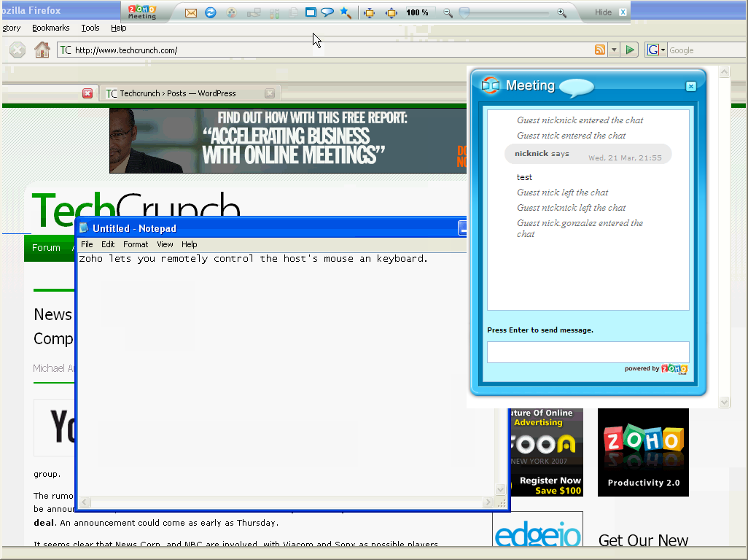Image resolution: width=748 pixels, height=560 pixels.
Task: Click the blue refresh icon in Zoho toolbar
Action: [x=211, y=13]
